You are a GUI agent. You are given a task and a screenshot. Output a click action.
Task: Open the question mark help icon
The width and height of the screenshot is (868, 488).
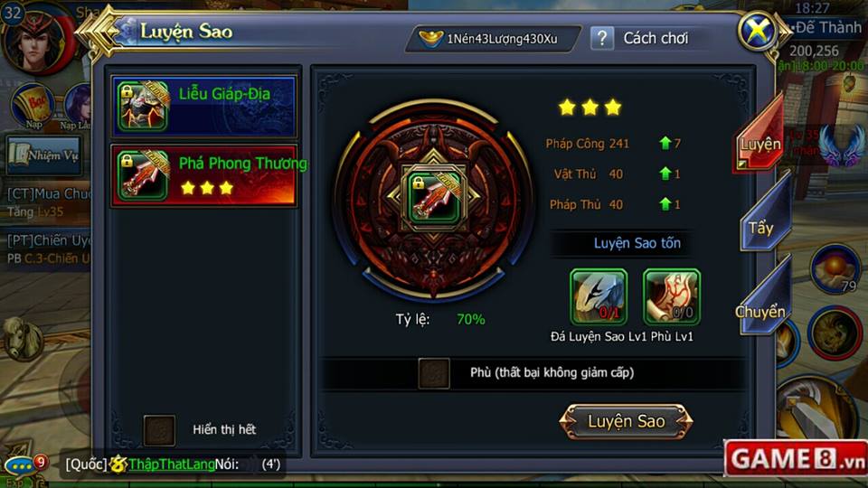point(602,39)
